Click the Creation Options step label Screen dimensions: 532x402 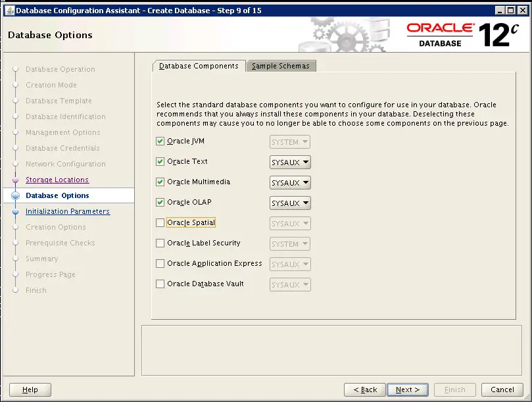[56, 227]
